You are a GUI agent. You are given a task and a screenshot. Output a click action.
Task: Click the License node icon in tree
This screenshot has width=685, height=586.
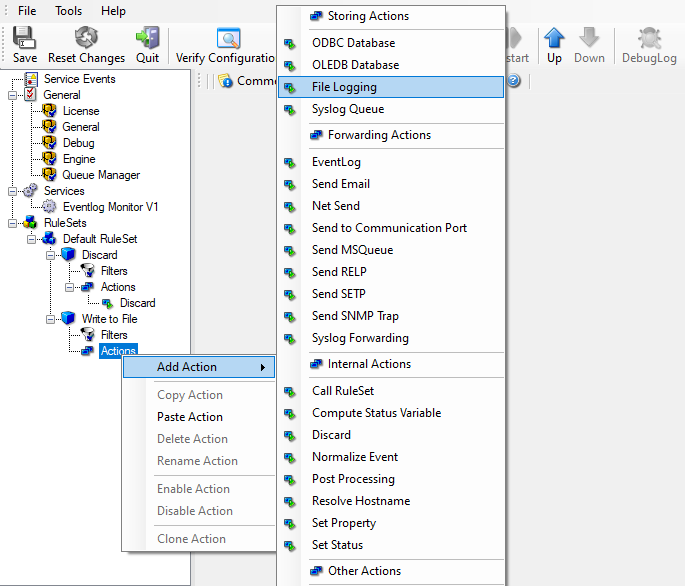[49, 111]
